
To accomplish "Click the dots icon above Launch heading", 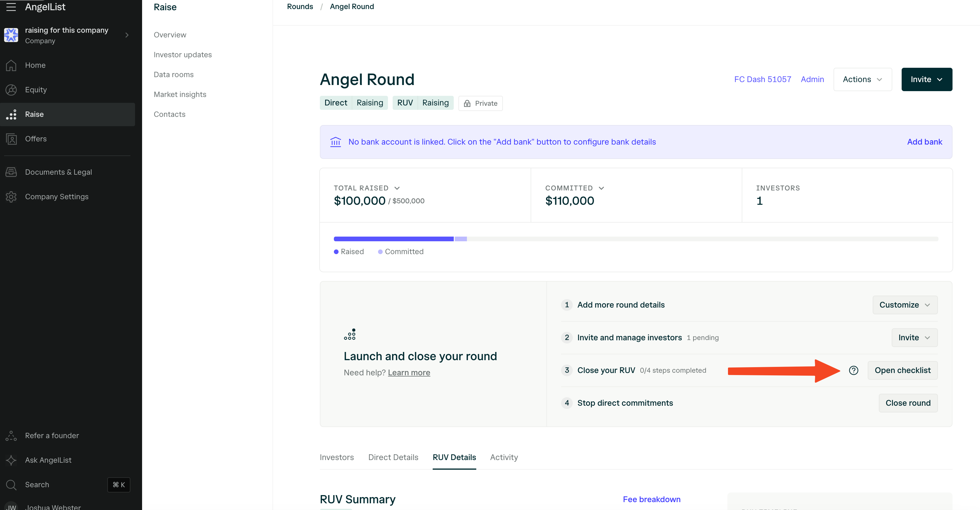I will click(x=350, y=334).
